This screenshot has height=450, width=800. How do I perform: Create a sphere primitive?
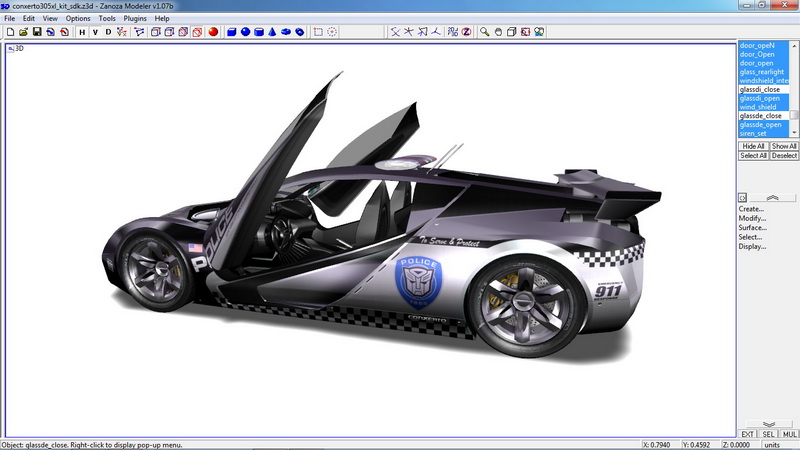[245, 32]
